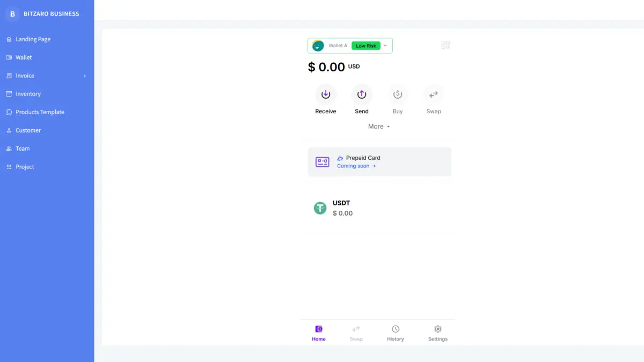This screenshot has width=644, height=362.
Task: Open Team in the sidebar
Action: pos(23,149)
